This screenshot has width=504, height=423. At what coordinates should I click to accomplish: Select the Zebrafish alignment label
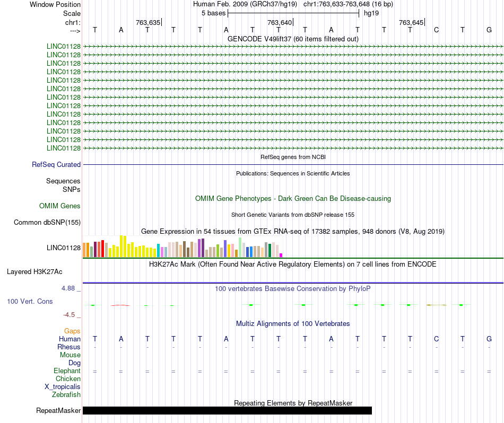66,394
